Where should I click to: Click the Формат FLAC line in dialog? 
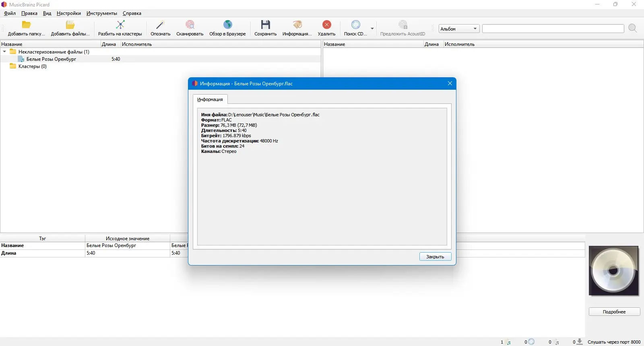pos(217,120)
